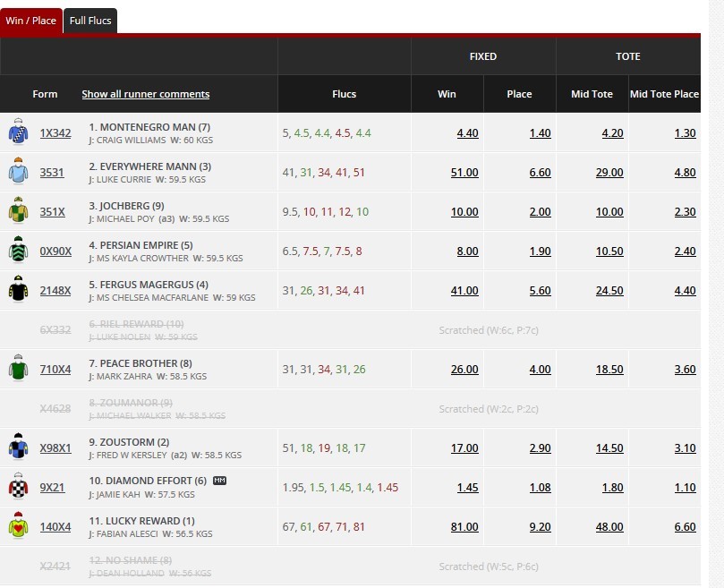Screen dimensions: 724x588
Task: Select fixed place 2.00 for Jochberg
Action: tap(540, 211)
